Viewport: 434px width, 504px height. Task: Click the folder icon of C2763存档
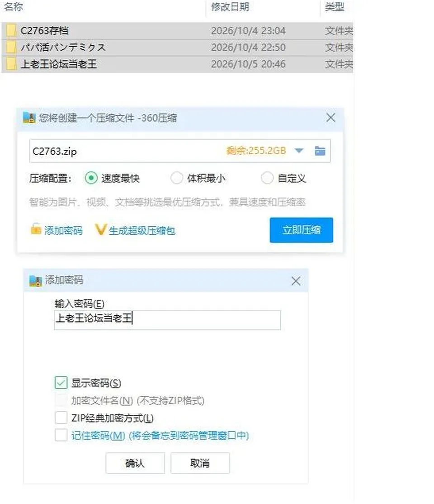click(x=11, y=30)
